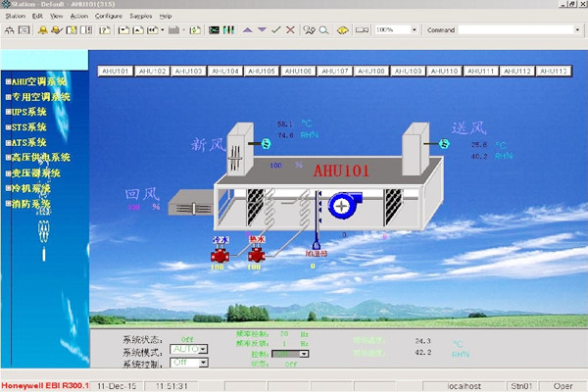Open the Configure menu
Image resolution: width=588 pixels, height=392 pixels.
tap(108, 17)
